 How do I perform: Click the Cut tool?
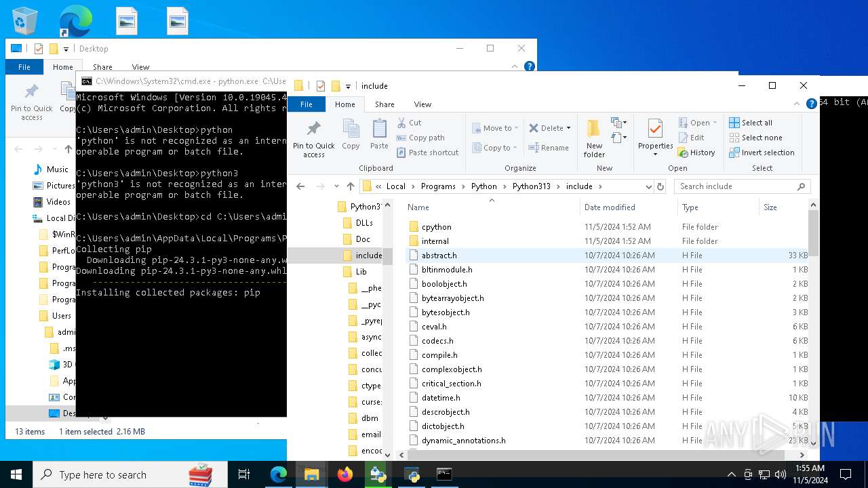pyautogui.click(x=409, y=123)
